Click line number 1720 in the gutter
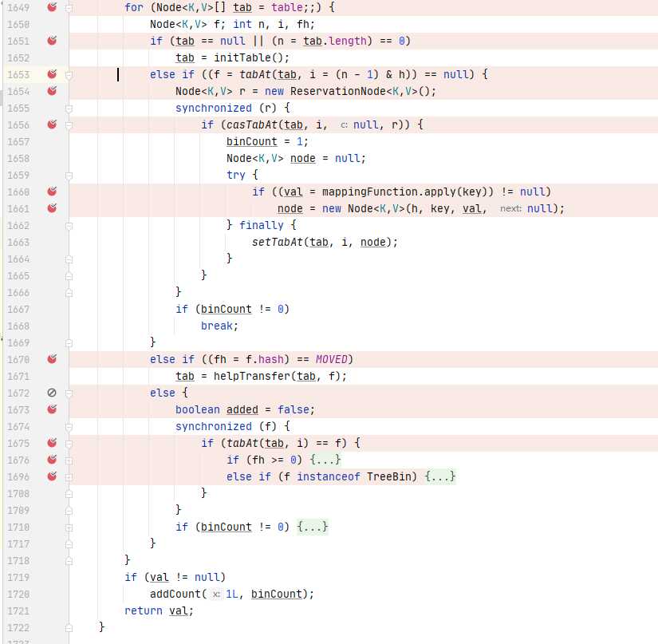658x644 pixels. [18, 595]
